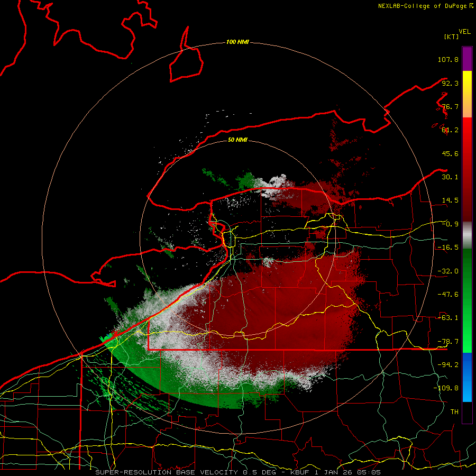Click the -63.1 value on the velocity scale
The height and width of the screenshot is (476, 476).
448,318
